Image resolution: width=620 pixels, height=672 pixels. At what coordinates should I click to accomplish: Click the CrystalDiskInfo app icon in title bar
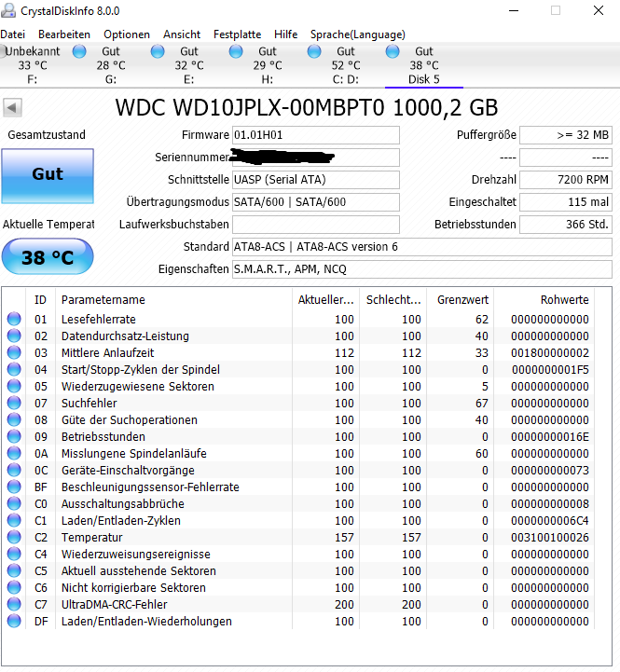(8, 10)
